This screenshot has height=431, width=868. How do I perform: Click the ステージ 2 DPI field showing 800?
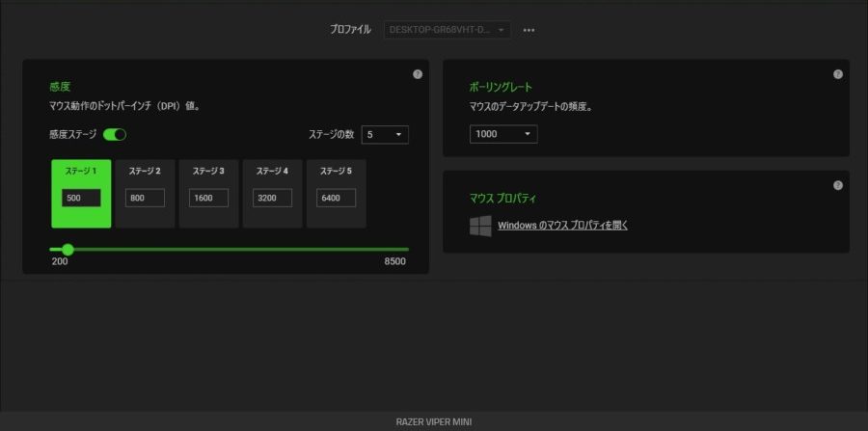(145, 198)
